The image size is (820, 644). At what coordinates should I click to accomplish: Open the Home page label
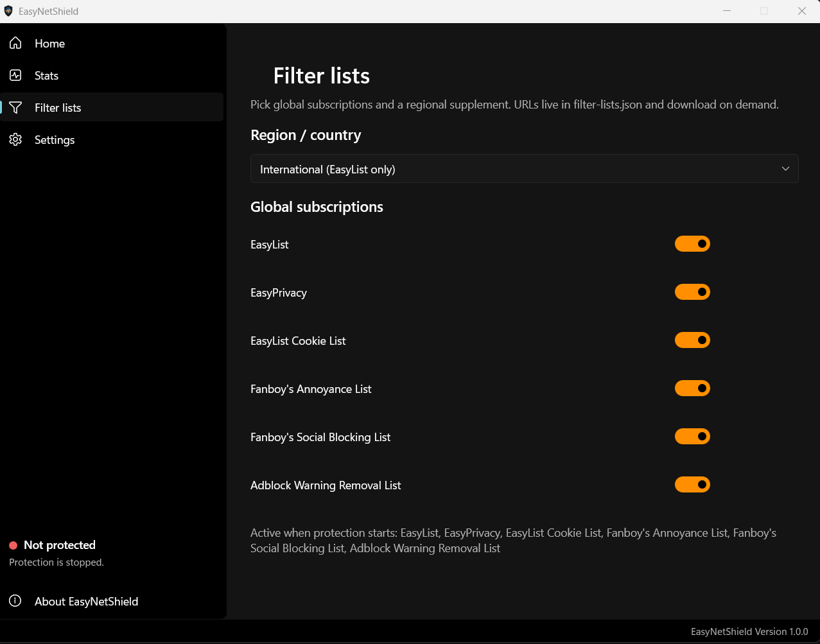tap(49, 44)
